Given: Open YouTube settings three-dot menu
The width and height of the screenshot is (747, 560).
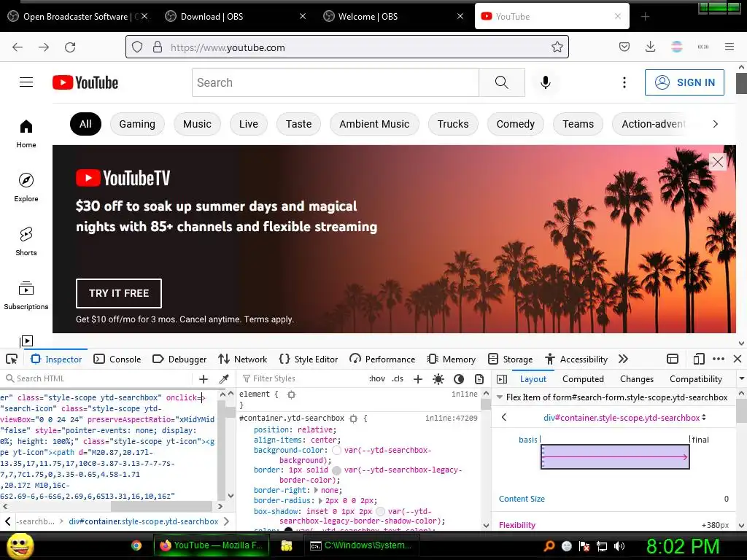Looking at the screenshot, I should [624, 82].
